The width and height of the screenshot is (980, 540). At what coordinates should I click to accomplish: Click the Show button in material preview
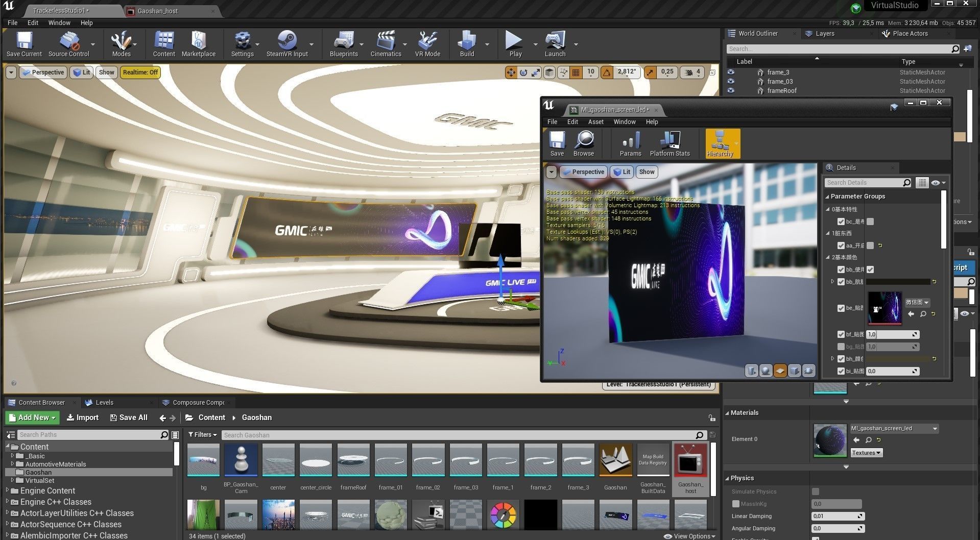(647, 172)
